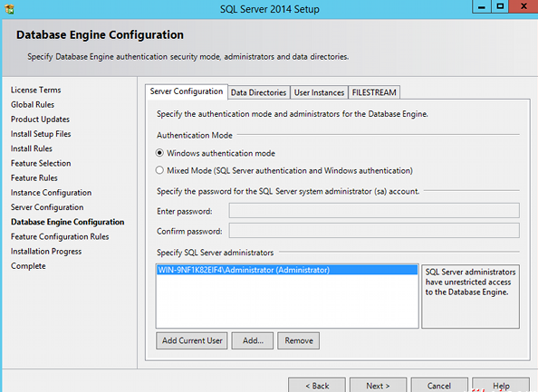The height and width of the screenshot is (392, 538).
Task: Click the SQL Server Setup title bar icon
Action: point(10,9)
